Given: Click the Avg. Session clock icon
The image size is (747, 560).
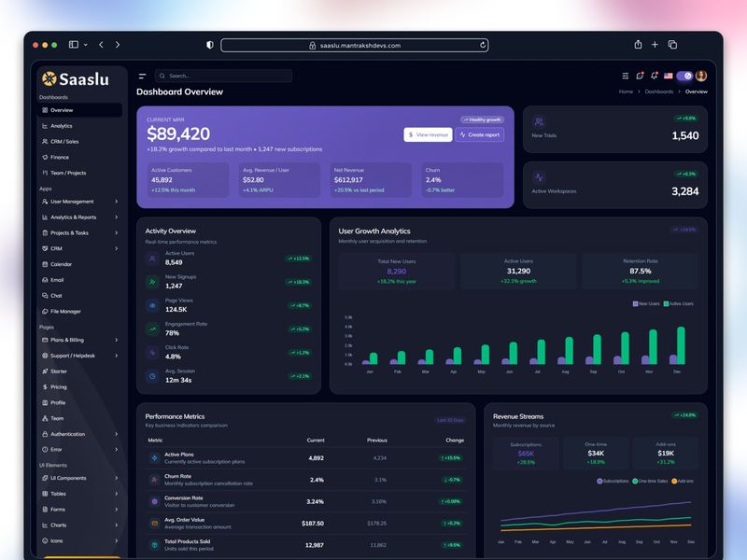Looking at the screenshot, I should [x=152, y=376].
